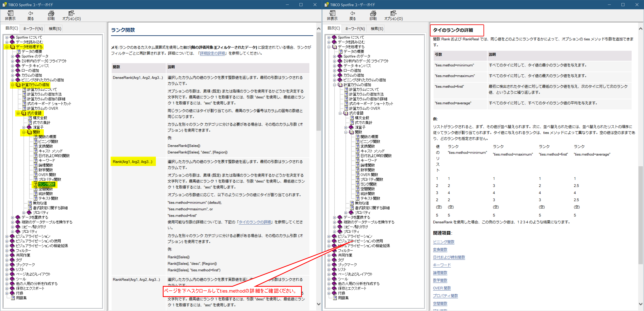Collapse データを処理する node in left tree

(7, 47)
